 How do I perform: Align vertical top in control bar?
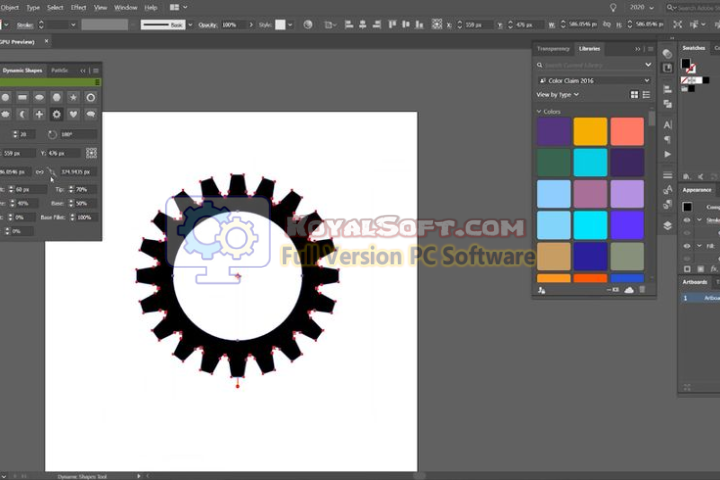tap(392, 25)
